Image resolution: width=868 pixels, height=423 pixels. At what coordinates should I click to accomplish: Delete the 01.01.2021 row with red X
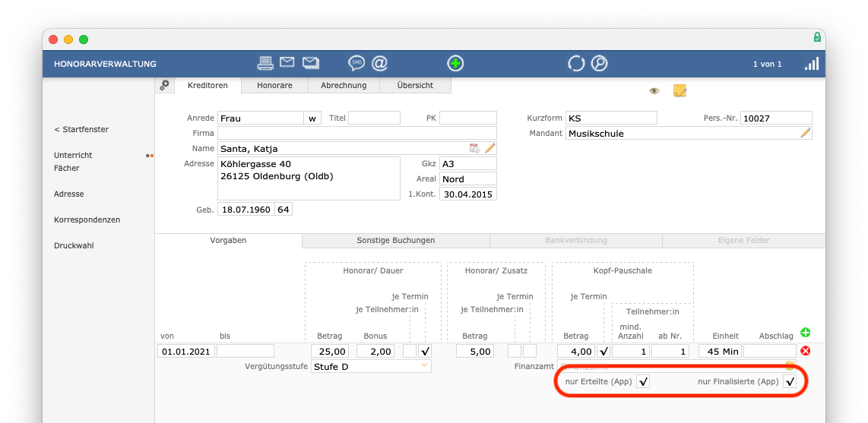click(x=806, y=351)
